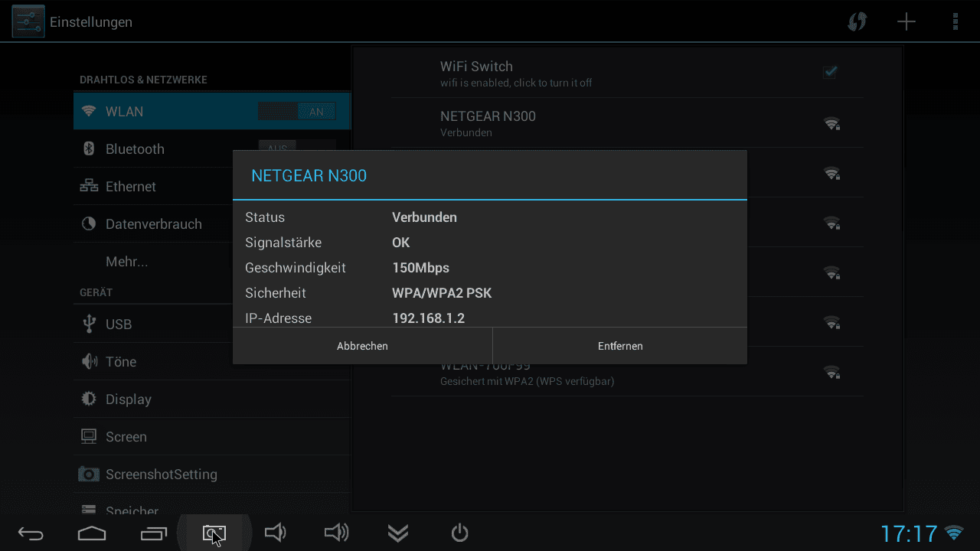The image size is (980, 551).
Task: Toggle the Bluetooth switch
Action: (297, 148)
